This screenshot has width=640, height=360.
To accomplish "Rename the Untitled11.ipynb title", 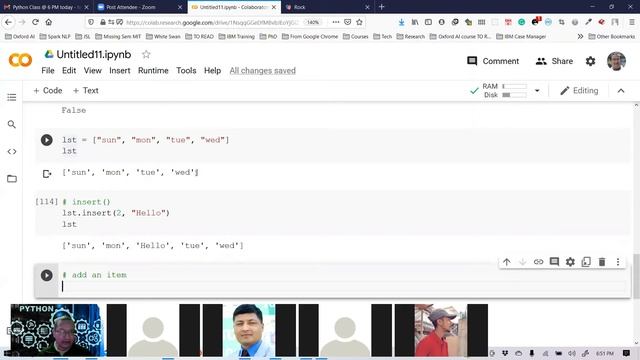I will coord(93,54).
